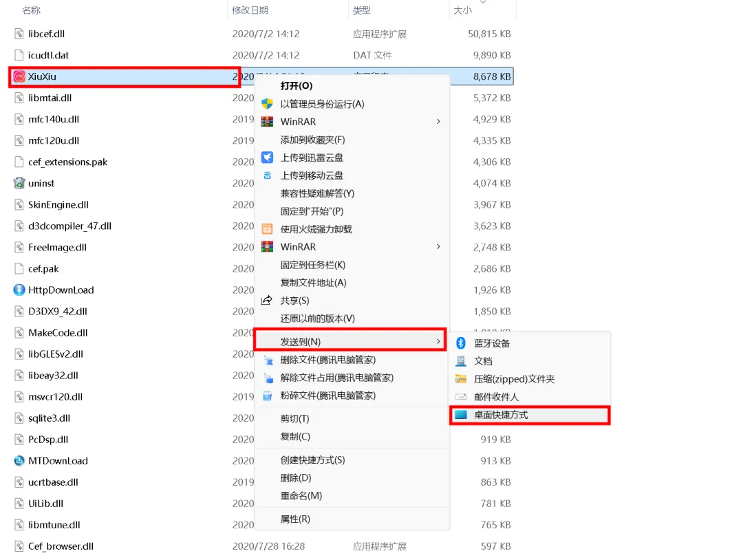Select the libmtai.dll file name
Viewport: 743px width, 560px height.
click(x=50, y=98)
